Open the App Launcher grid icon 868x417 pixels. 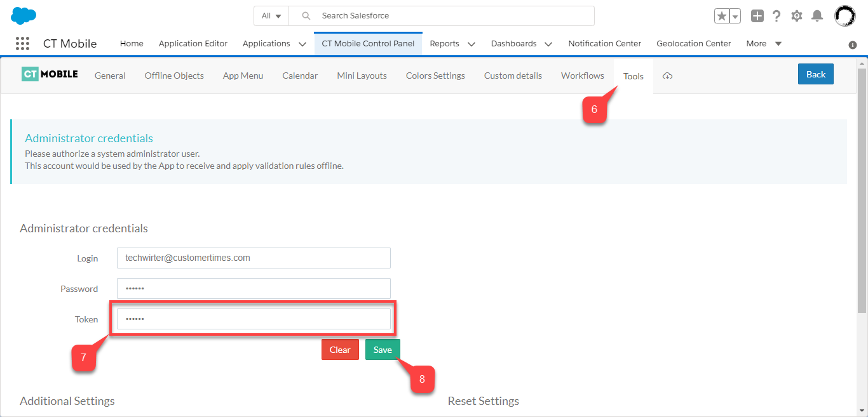click(22, 43)
